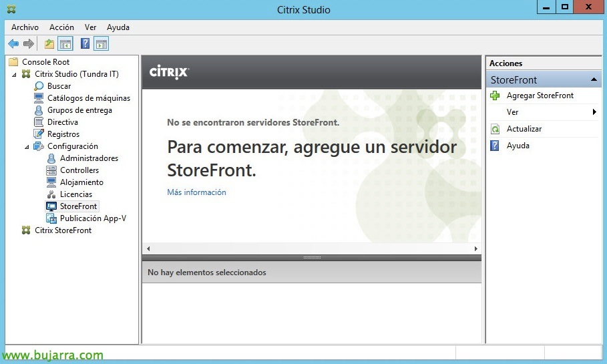Click the Up One Level folder icon
The height and width of the screenshot is (364, 607).
(49, 44)
